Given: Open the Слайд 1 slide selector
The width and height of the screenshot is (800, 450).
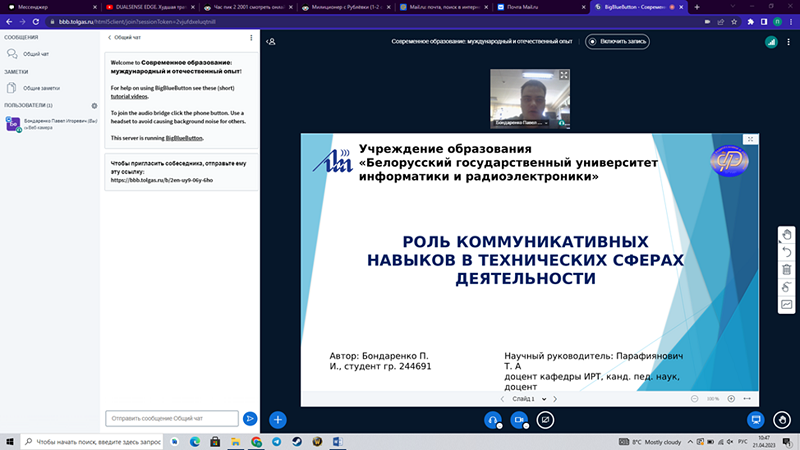Looking at the screenshot, I should click(529, 399).
